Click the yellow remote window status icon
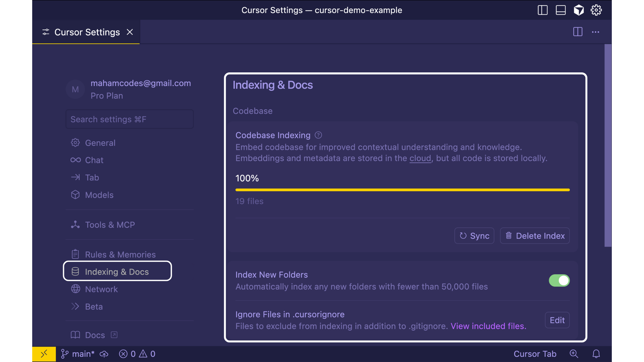The image size is (644, 362). coord(44,354)
